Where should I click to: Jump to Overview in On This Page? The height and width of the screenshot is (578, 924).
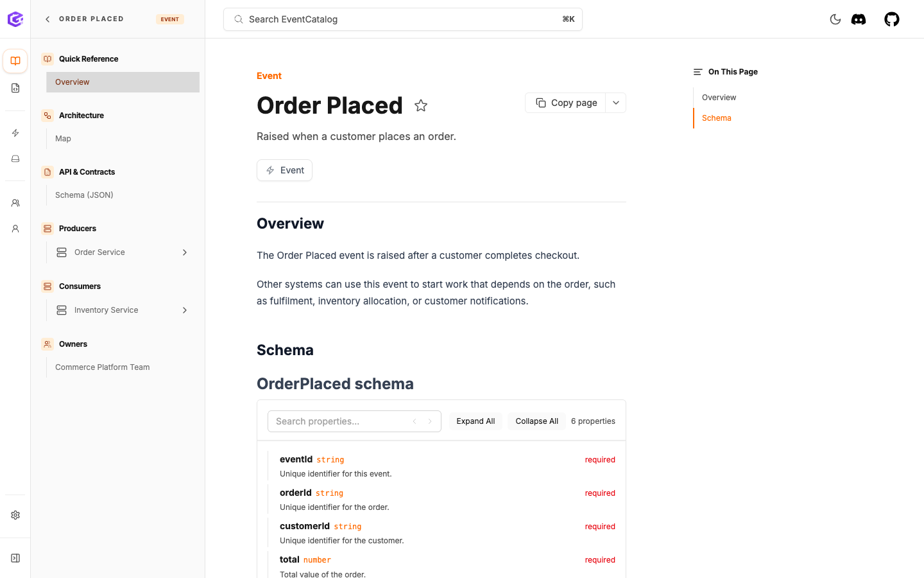click(x=719, y=98)
